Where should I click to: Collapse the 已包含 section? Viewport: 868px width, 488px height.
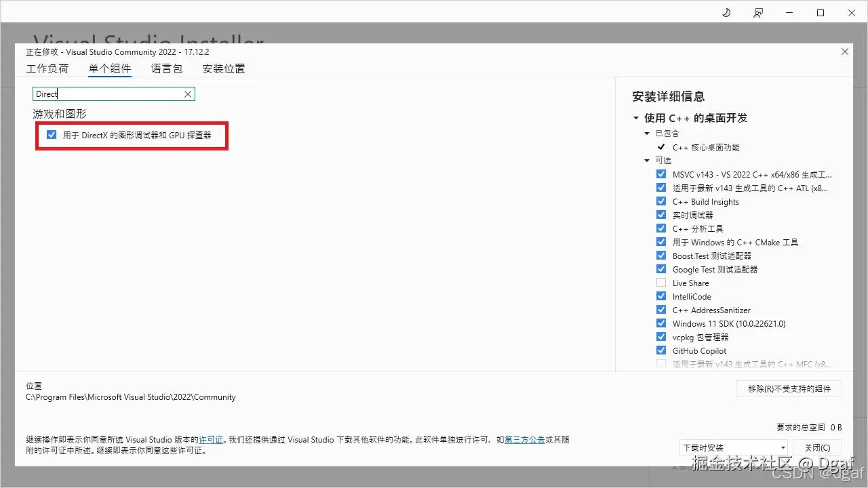click(647, 133)
